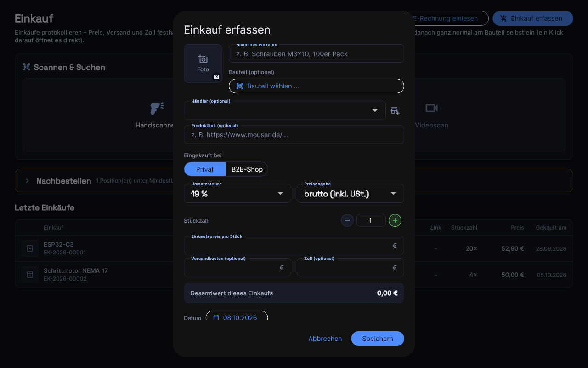
Task: Open the Preisangabe brutto dropdown
Action: pyautogui.click(x=351, y=194)
